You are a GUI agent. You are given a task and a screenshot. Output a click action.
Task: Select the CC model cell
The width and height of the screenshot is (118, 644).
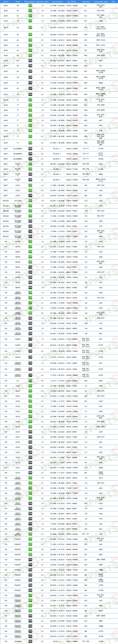18,381
